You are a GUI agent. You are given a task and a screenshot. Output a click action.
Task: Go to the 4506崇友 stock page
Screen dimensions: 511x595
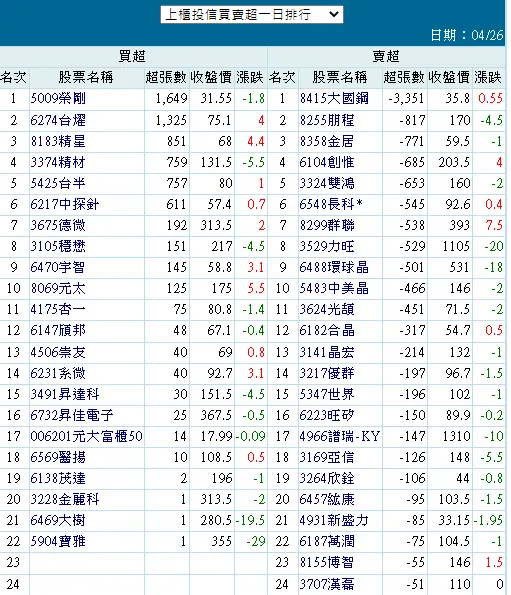coord(58,353)
